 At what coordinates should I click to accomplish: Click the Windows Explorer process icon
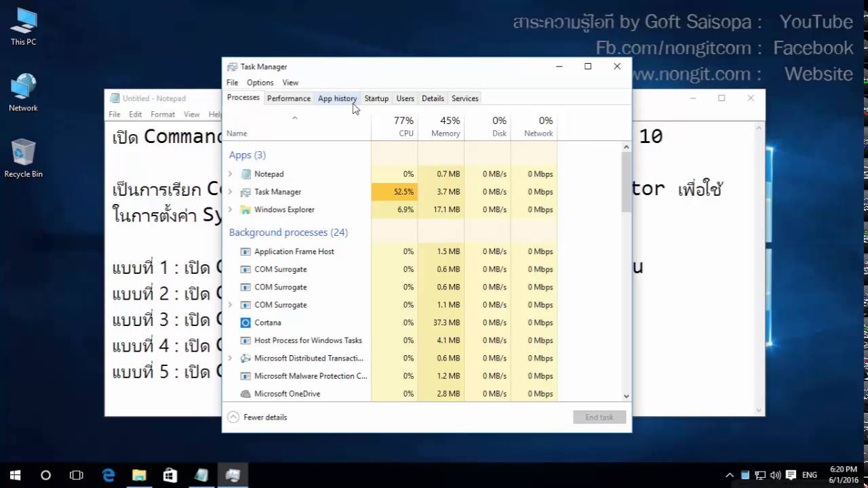[x=245, y=209]
